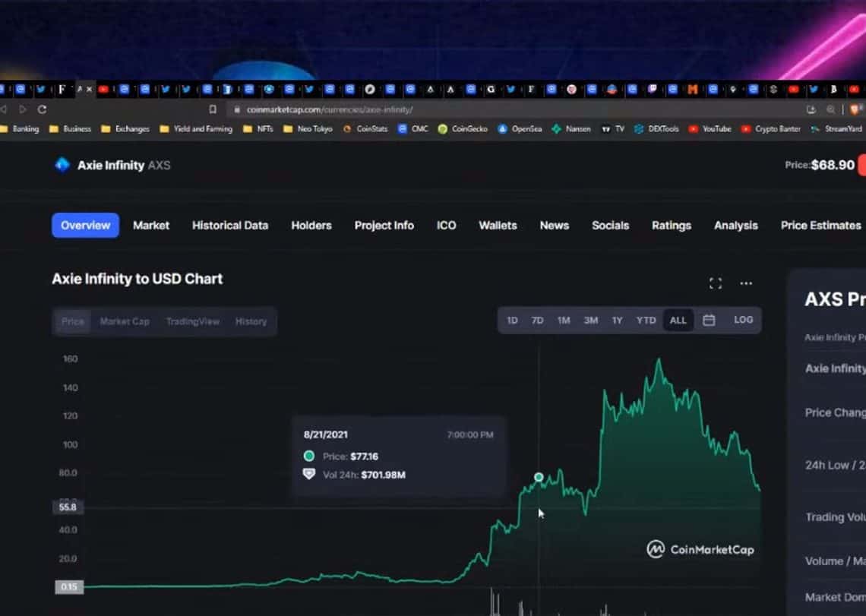
Task: Go to the Socials tab
Action: tap(610, 226)
